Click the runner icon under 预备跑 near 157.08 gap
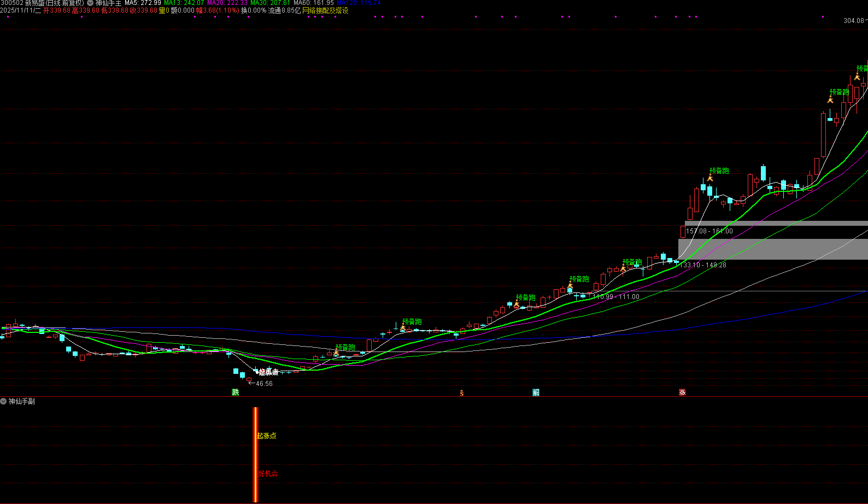This screenshot has height=504, width=868. point(710,178)
